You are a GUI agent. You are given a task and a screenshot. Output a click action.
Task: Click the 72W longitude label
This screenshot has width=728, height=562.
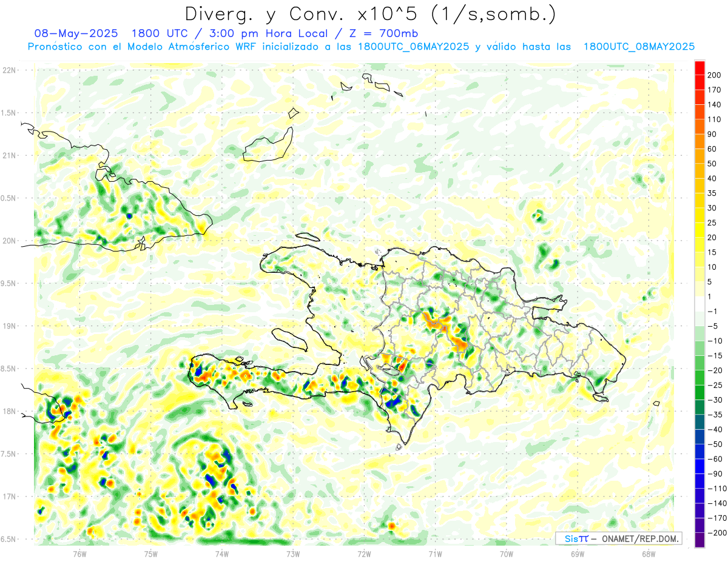tap(364, 554)
